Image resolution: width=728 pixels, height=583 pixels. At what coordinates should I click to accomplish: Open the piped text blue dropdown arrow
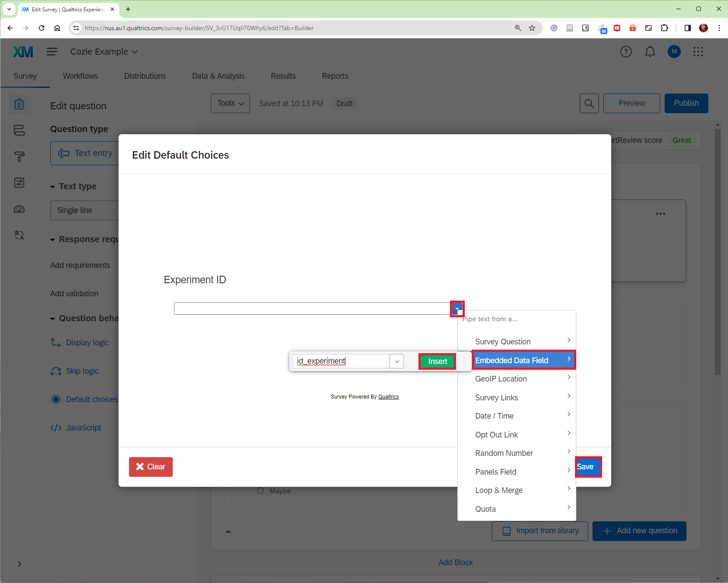click(x=457, y=309)
